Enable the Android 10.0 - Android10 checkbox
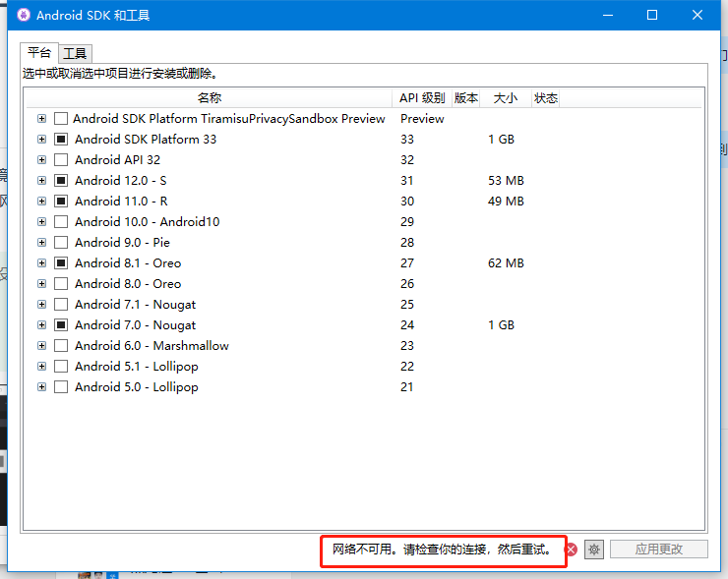This screenshot has width=728, height=579. pyautogui.click(x=61, y=221)
